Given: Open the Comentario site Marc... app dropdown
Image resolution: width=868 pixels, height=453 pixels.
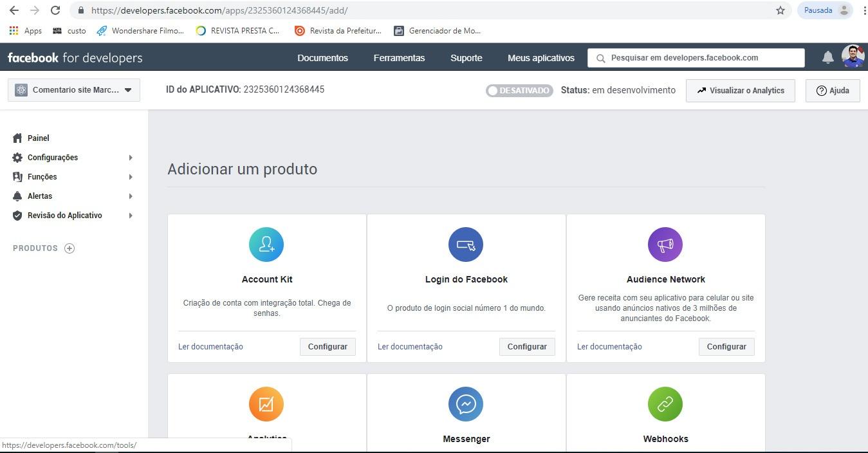Looking at the screenshot, I should click(74, 90).
